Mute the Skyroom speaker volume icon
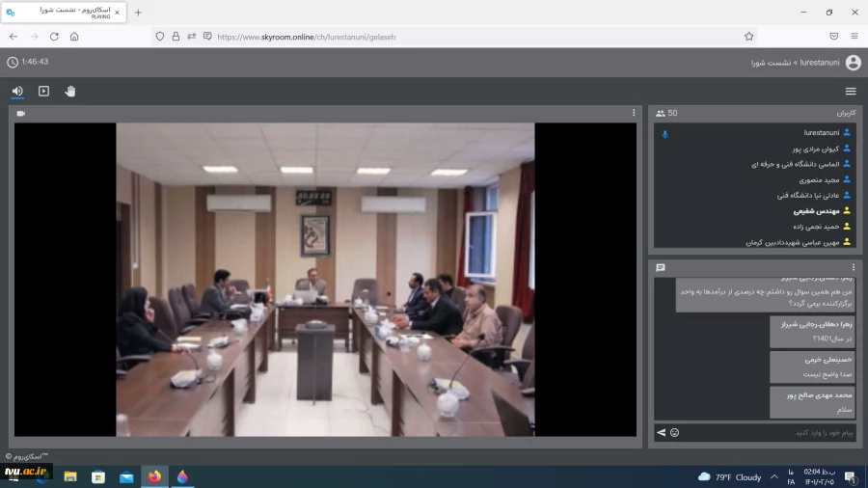The height and width of the screenshot is (488, 868). (x=17, y=91)
